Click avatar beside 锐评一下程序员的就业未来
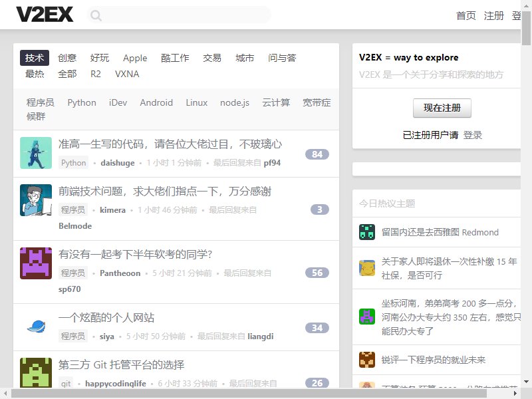The width and height of the screenshot is (532, 399). [x=367, y=360]
